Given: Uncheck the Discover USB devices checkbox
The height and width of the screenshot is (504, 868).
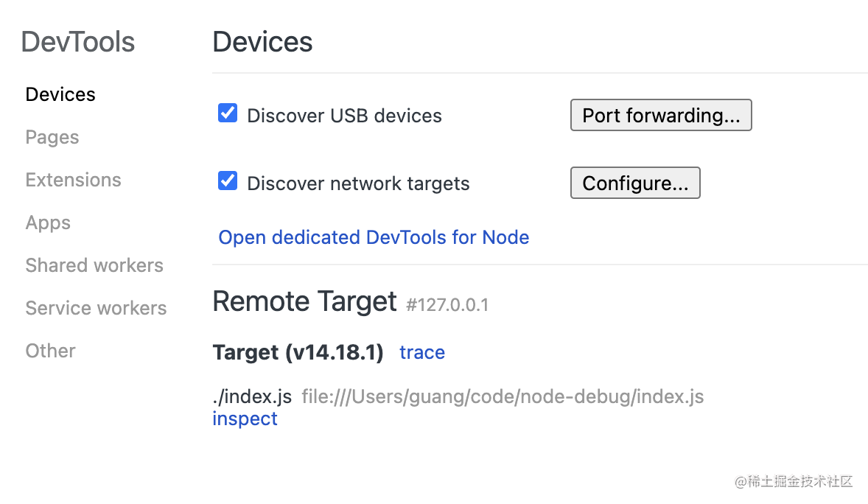Looking at the screenshot, I should (x=228, y=113).
